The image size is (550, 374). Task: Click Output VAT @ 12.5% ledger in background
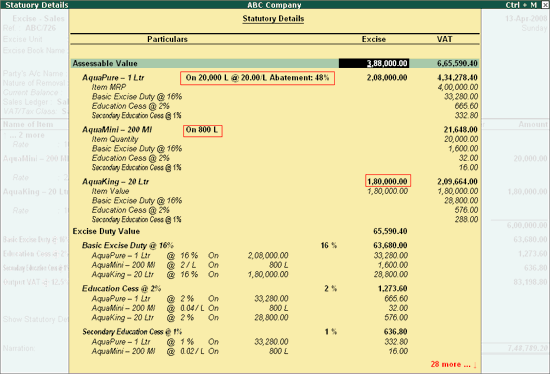click(35, 282)
